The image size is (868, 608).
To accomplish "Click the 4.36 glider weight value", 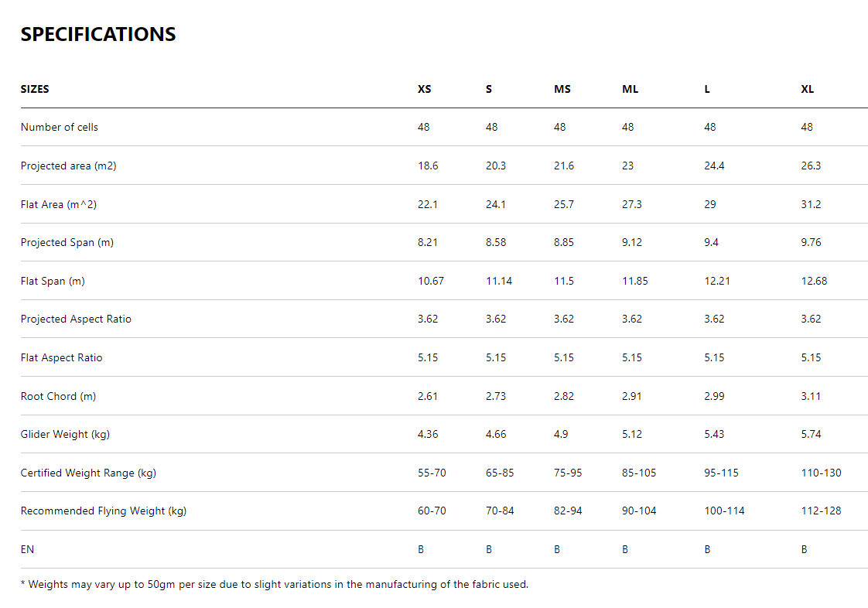I will 428,434.
